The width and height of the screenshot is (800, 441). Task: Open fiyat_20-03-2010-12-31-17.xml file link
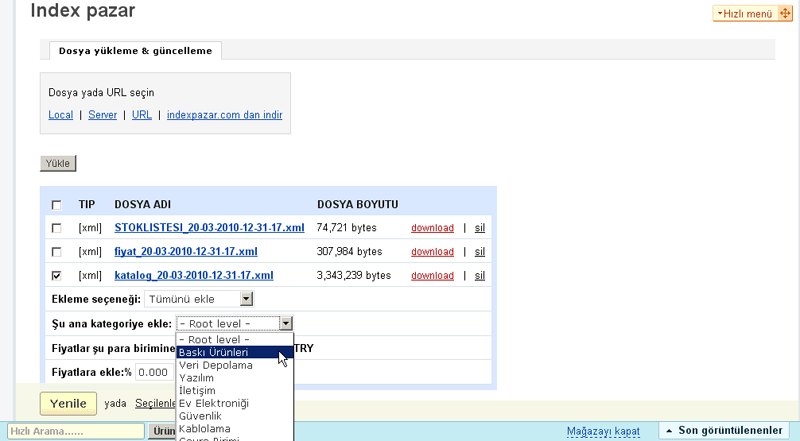tap(186, 252)
